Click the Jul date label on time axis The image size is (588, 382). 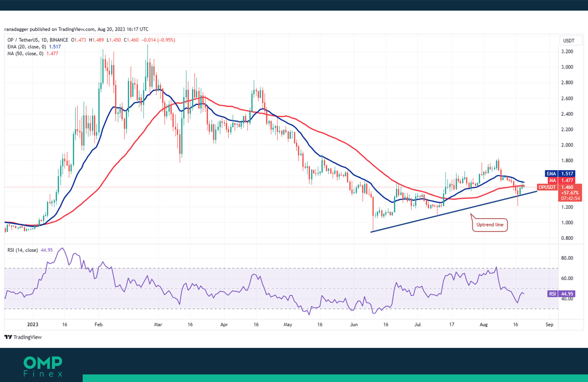pyautogui.click(x=418, y=324)
